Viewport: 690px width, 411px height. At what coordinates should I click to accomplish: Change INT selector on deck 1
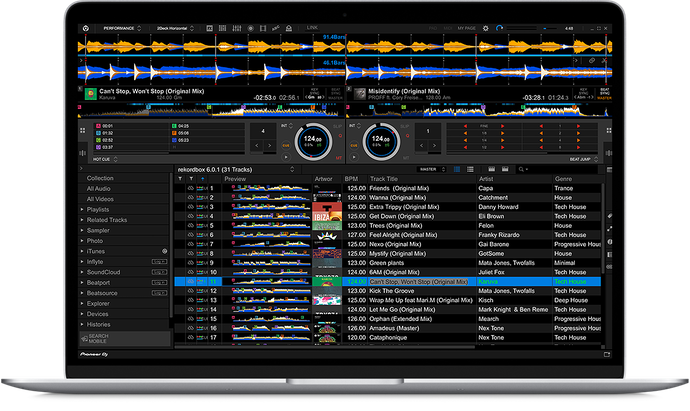[287, 126]
